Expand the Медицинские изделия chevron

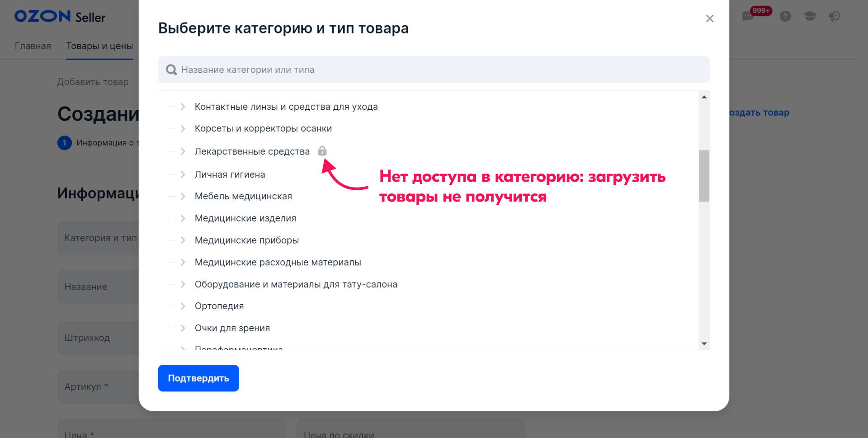point(183,218)
